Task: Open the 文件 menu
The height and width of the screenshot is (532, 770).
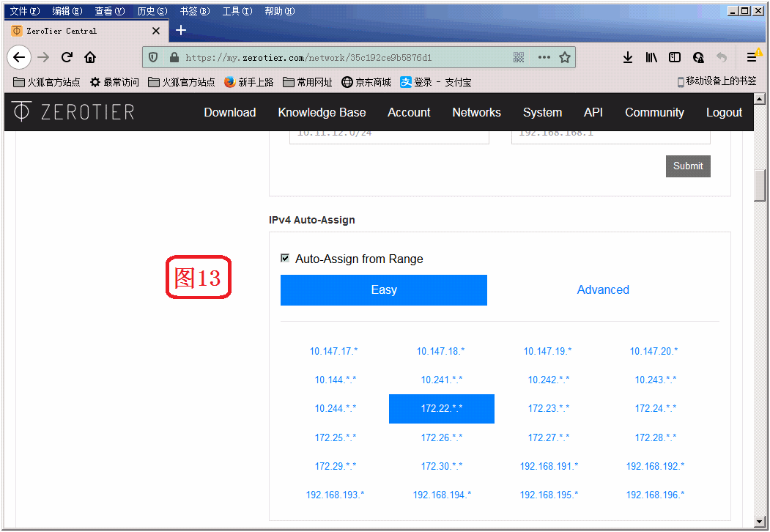Action: point(25,11)
